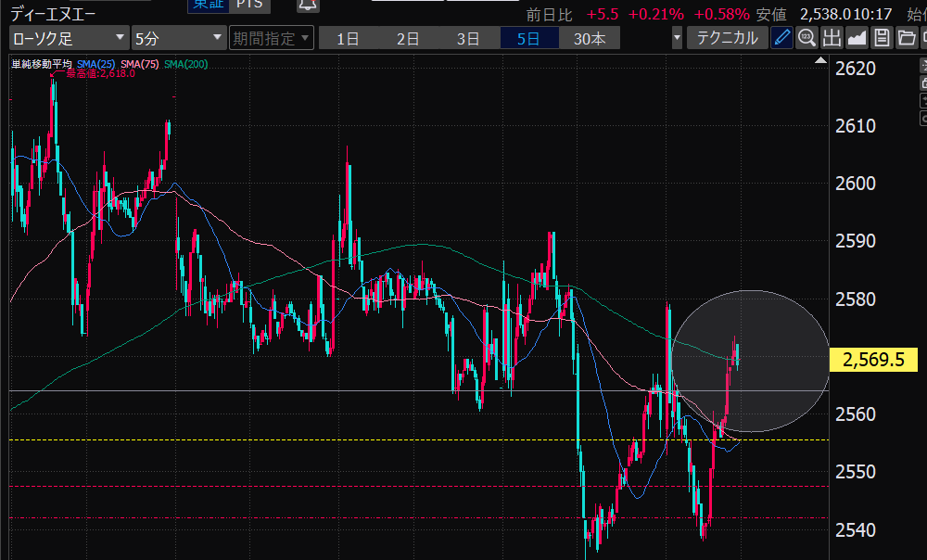
Task: Toggle the pencil drawing tool
Action: (x=782, y=38)
